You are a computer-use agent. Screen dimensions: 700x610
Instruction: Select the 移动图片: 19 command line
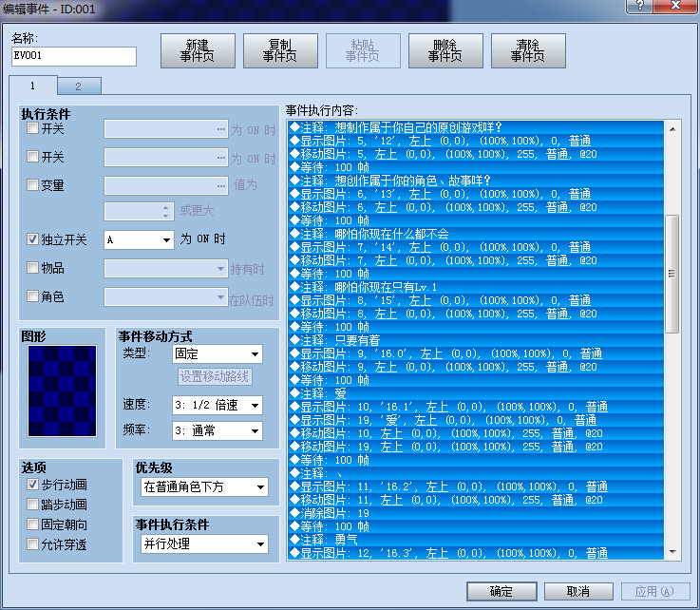[x=476, y=447]
